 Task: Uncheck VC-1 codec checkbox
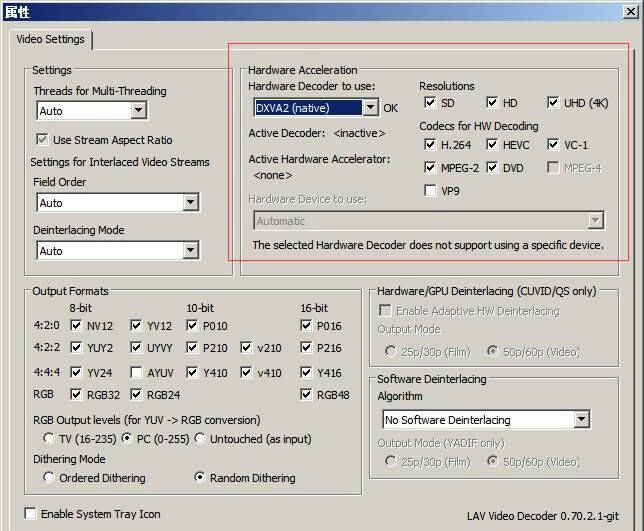(553, 145)
